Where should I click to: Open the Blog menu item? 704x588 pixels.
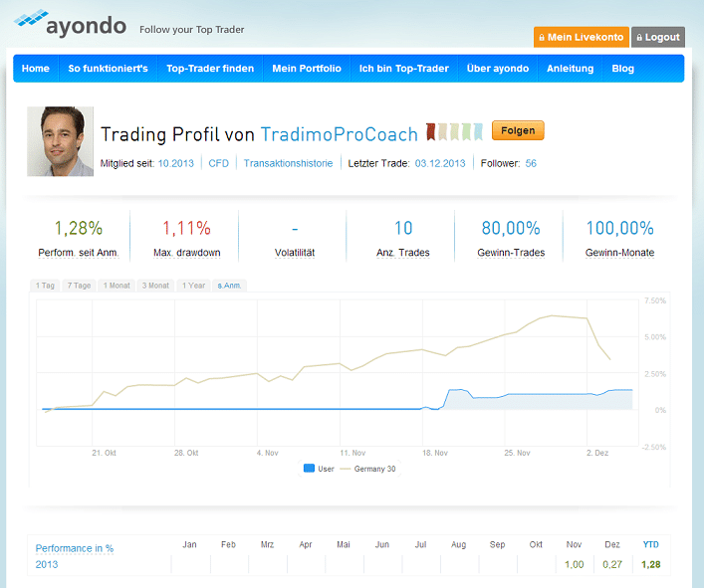(x=622, y=69)
